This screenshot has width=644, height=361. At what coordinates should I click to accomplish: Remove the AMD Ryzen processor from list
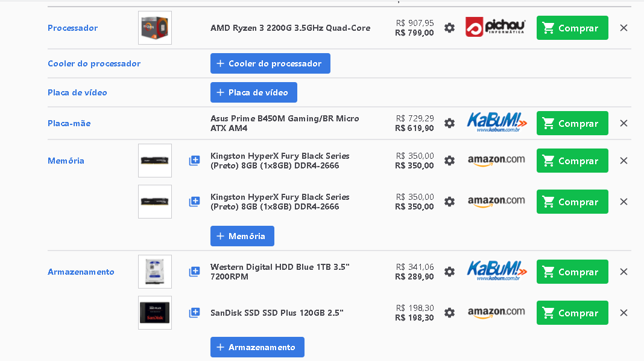[x=623, y=28]
